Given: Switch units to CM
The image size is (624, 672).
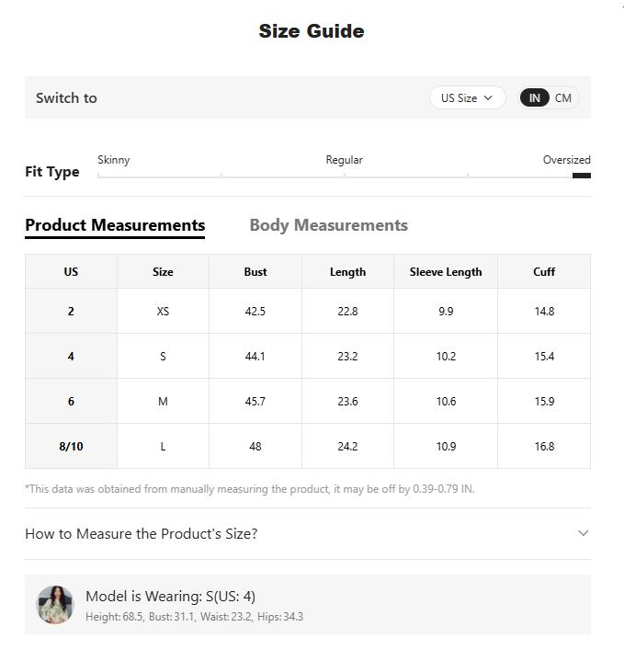Looking at the screenshot, I should (x=563, y=98).
